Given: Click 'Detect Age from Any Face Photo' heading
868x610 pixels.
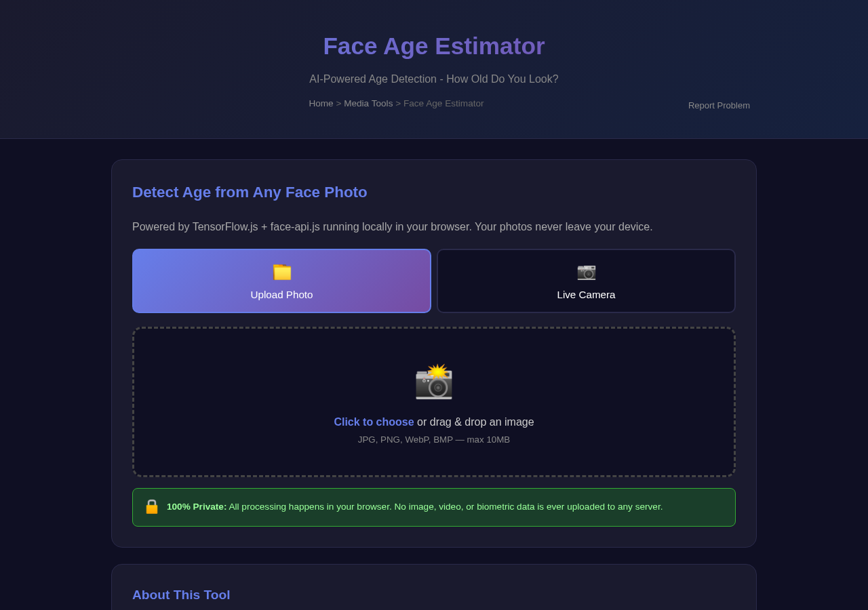Looking at the screenshot, I should click(250, 192).
